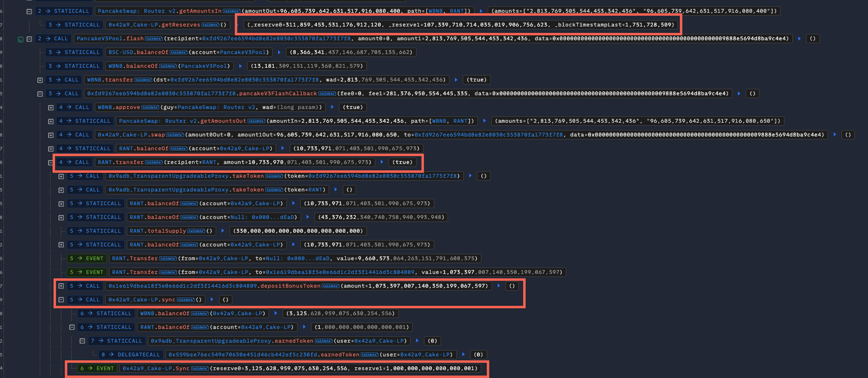Open BSC-USD contract link
The width and height of the screenshot is (868, 378).
121,52
